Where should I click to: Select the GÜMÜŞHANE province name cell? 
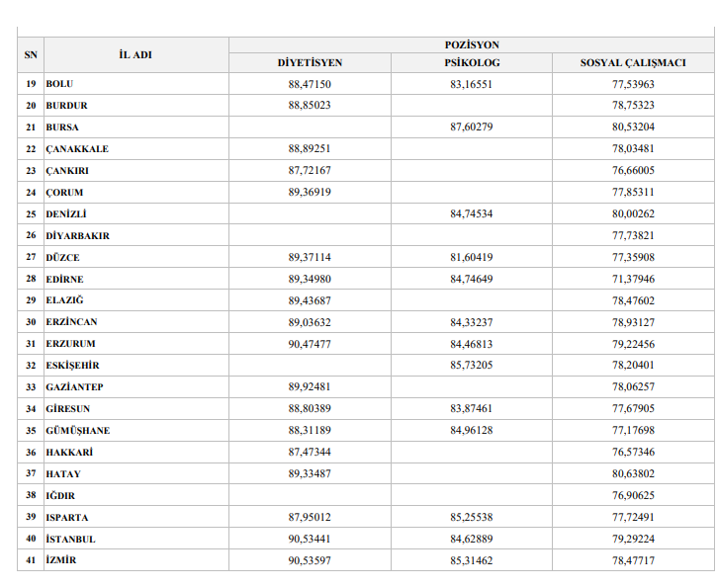(x=135, y=431)
